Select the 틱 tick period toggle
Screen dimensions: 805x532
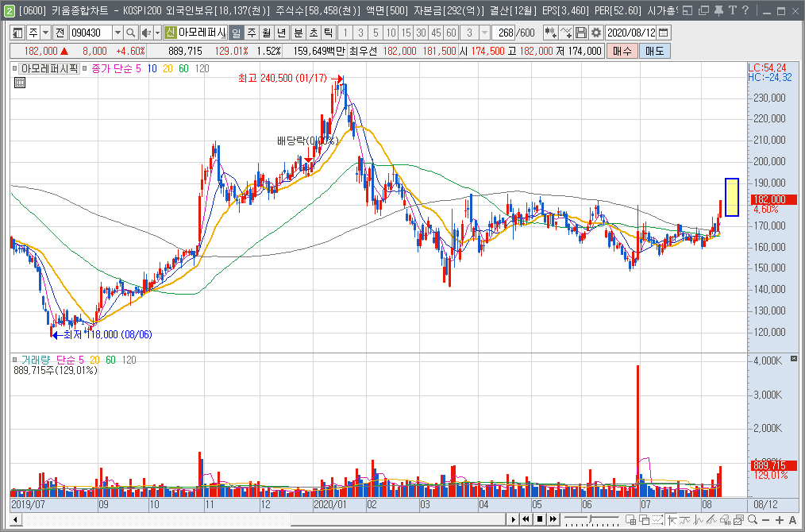(328, 33)
